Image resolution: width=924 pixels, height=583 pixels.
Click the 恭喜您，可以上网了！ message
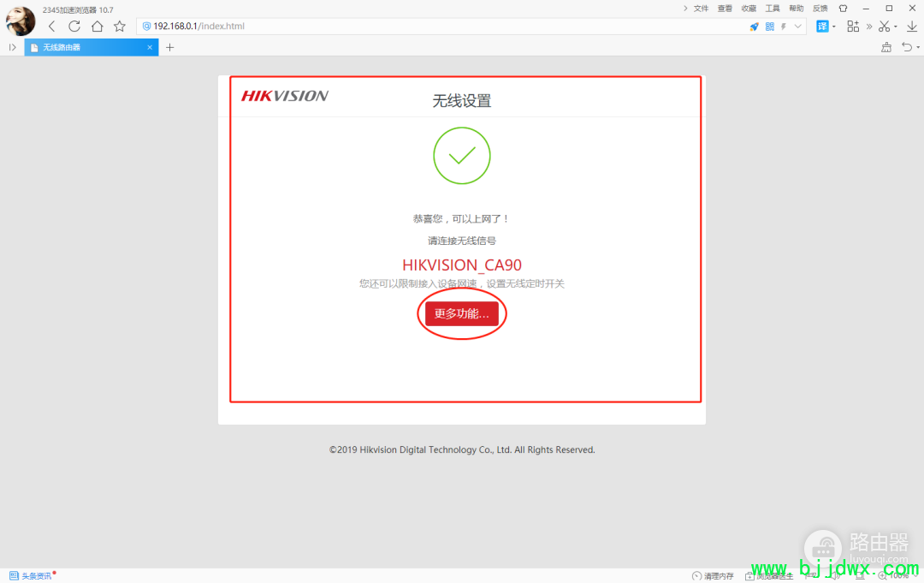(461, 218)
